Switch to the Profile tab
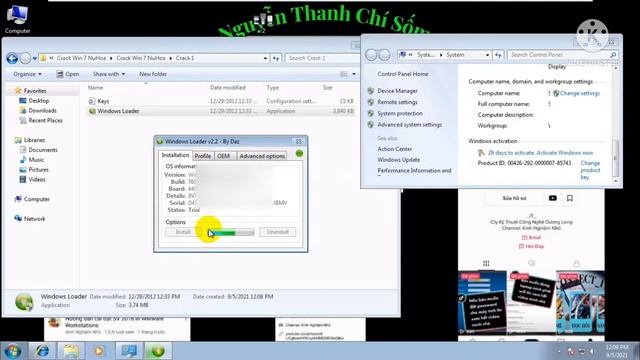Viewport: 640px width, 360px height. coord(202,156)
